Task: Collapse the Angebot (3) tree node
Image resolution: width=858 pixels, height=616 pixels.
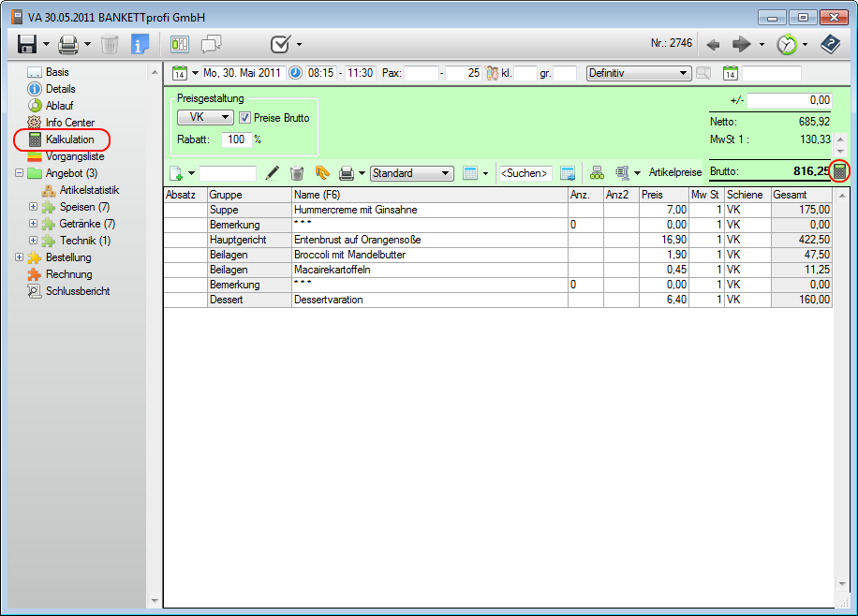Action: point(21,173)
